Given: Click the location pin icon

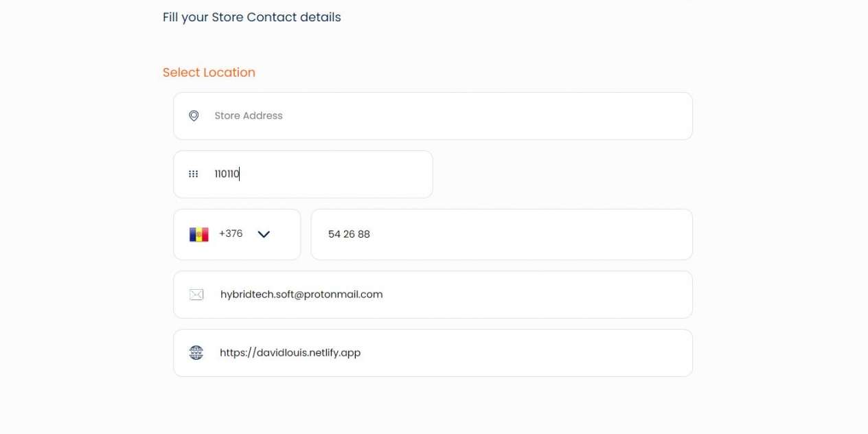Looking at the screenshot, I should point(194,116).
